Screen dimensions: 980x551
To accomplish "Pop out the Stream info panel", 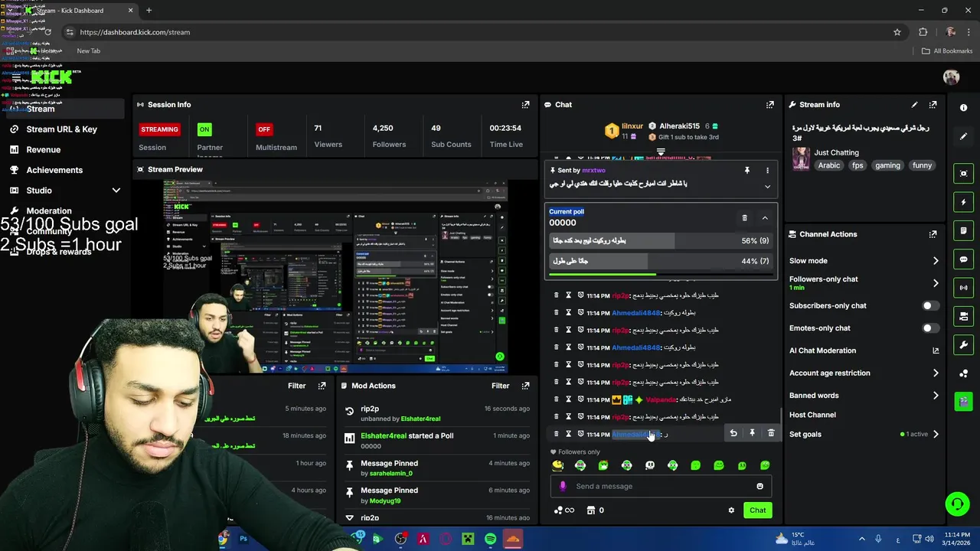I will [x=933, y=105].
